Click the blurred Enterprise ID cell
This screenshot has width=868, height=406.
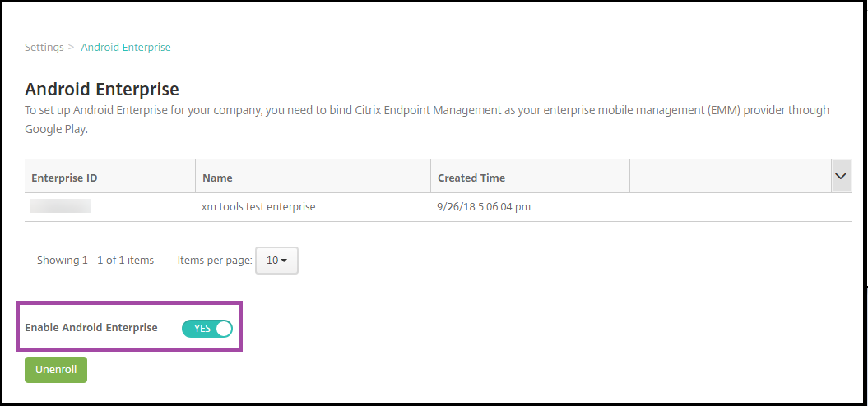[x=60, y=206]
